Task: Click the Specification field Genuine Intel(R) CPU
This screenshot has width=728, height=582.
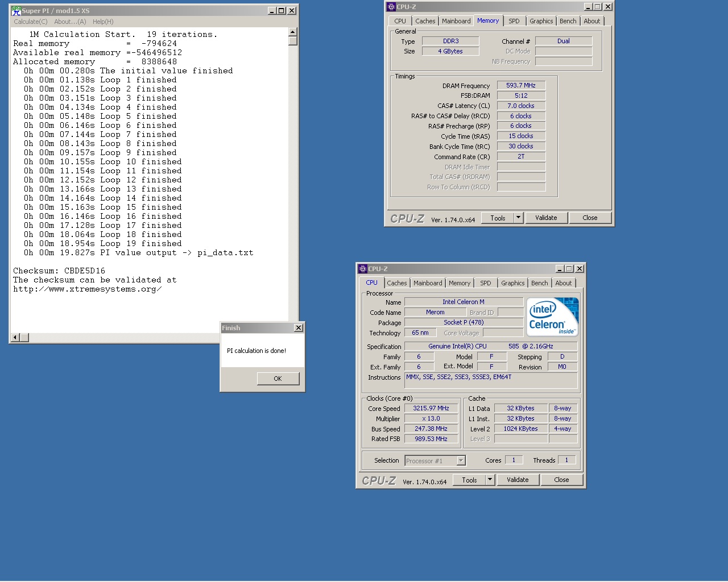Action: 491,346
